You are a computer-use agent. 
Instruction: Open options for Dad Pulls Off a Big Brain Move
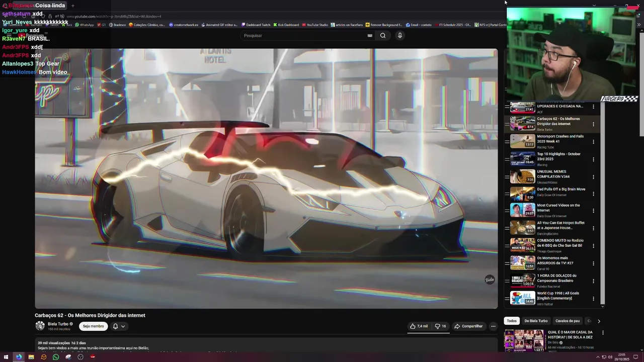tap(593, 194)
